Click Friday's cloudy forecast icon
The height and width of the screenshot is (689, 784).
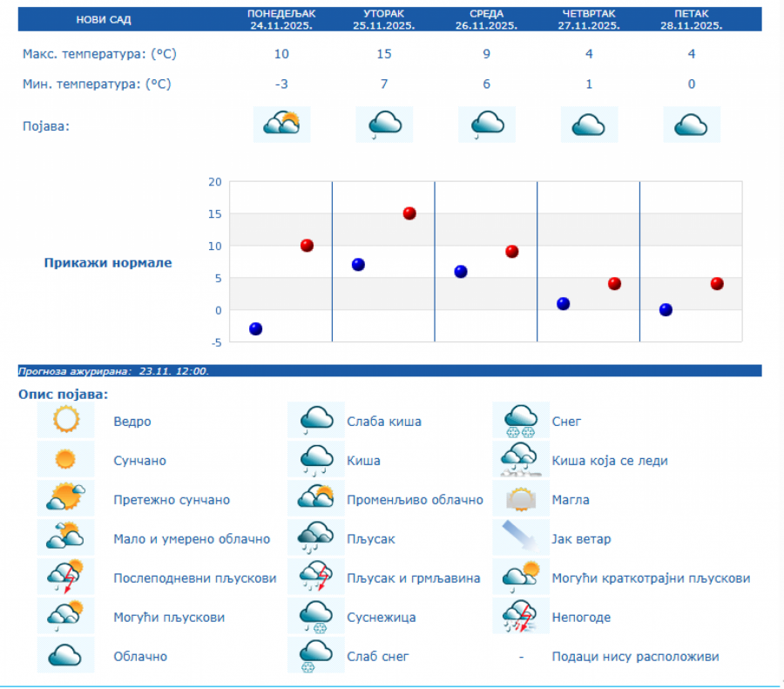coord(692,125)
